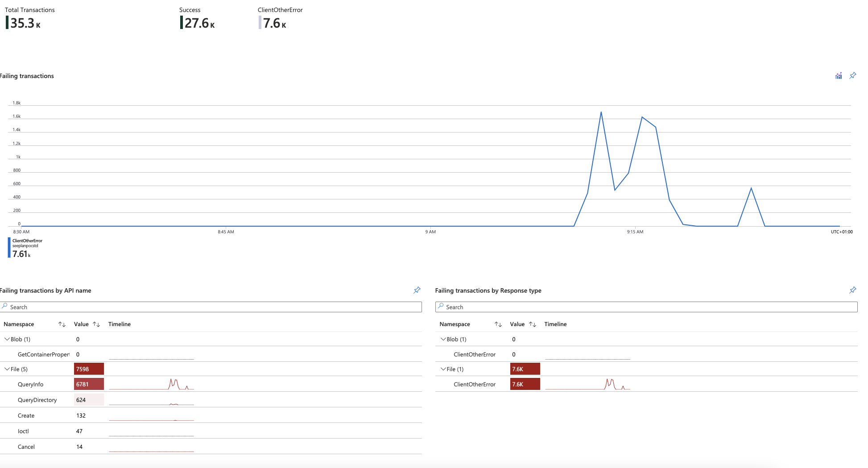
Task: Sort Namespace column in the API name table
Action: point(62,324)
